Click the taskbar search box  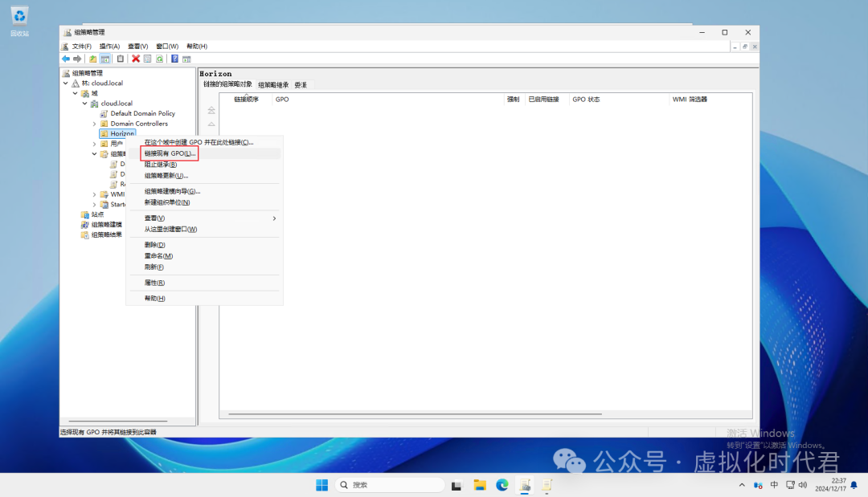click(x=390, y=485)
